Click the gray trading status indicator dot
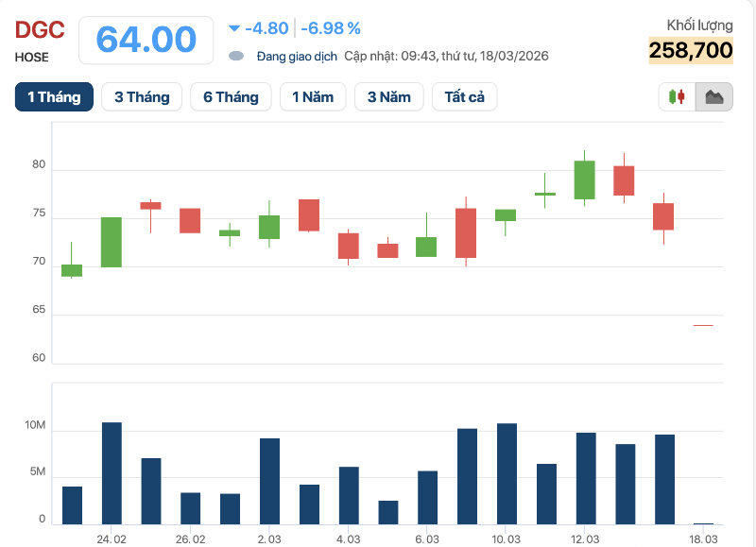This screenshot has width=756, height=547. click(x=236, y=56)
